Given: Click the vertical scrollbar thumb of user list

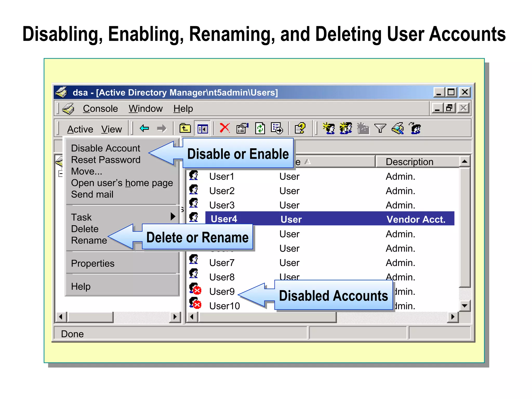Looking at the screenshot, I should click(465, 228).
